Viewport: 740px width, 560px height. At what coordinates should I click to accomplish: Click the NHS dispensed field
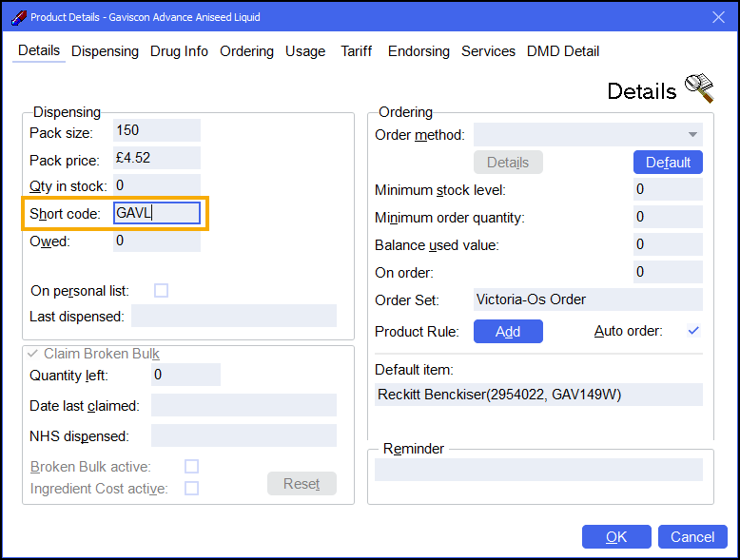pos(243,435)
